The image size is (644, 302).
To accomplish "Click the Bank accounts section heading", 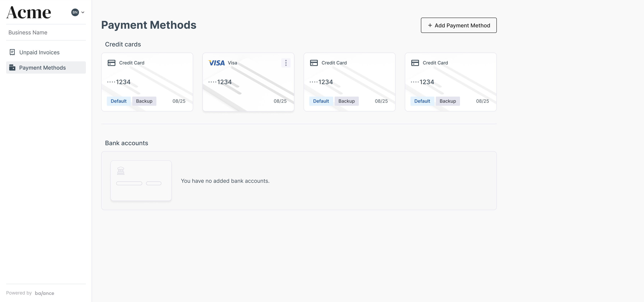I will click(127, 143).
